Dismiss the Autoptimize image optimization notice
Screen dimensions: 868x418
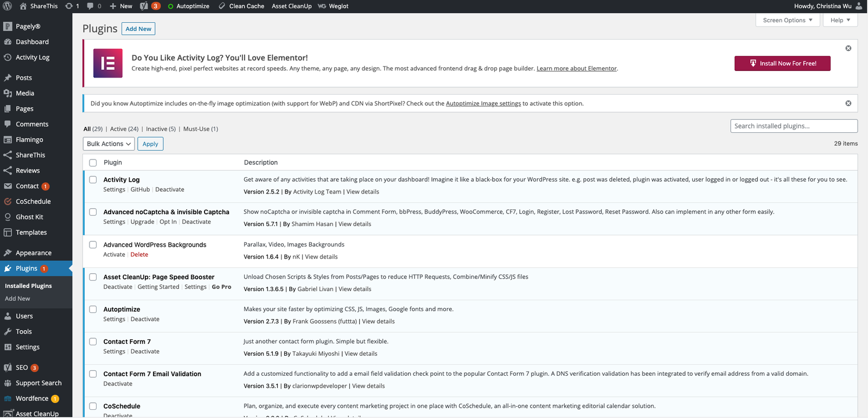pos(848,103)
